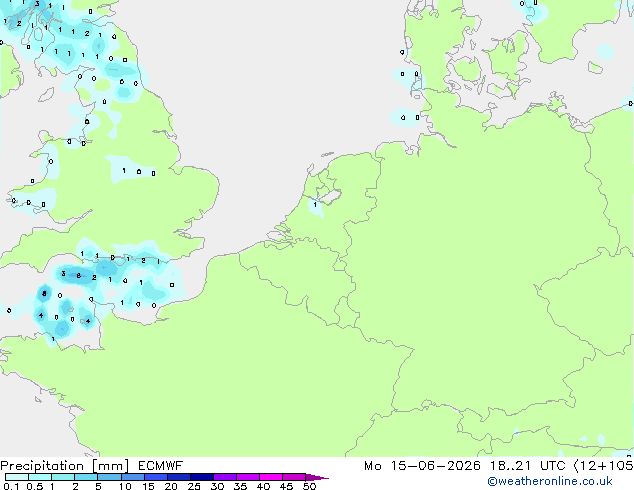Click the value 1 over the Netherlands

point(315,205)
